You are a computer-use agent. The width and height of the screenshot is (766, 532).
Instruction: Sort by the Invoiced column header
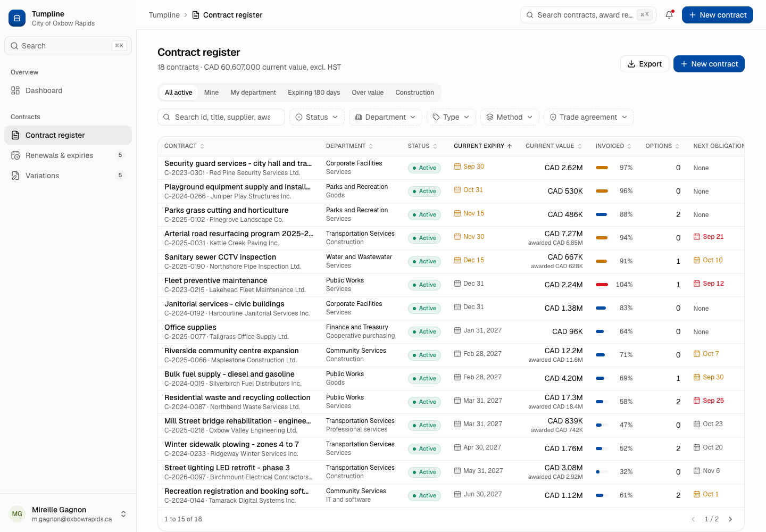(x=613, y=146)
